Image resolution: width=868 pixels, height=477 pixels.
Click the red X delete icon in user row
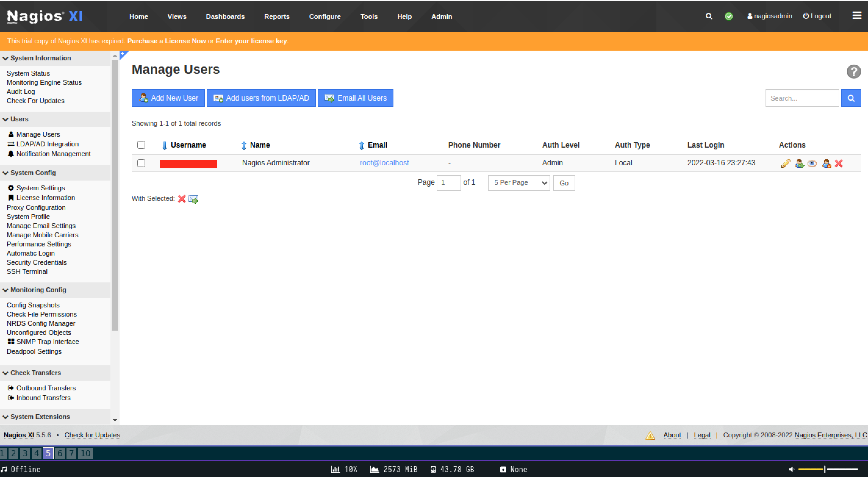(839, 163)
